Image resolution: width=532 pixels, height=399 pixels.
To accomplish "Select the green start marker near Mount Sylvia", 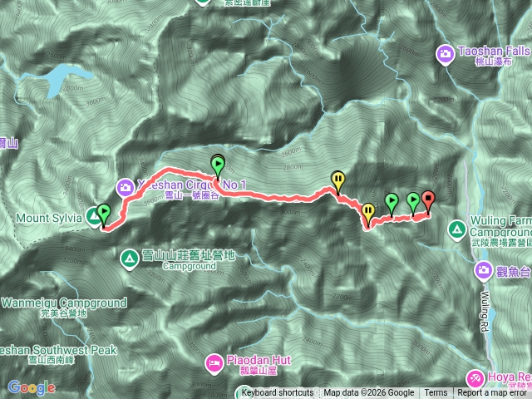I will tap(104, 214).
